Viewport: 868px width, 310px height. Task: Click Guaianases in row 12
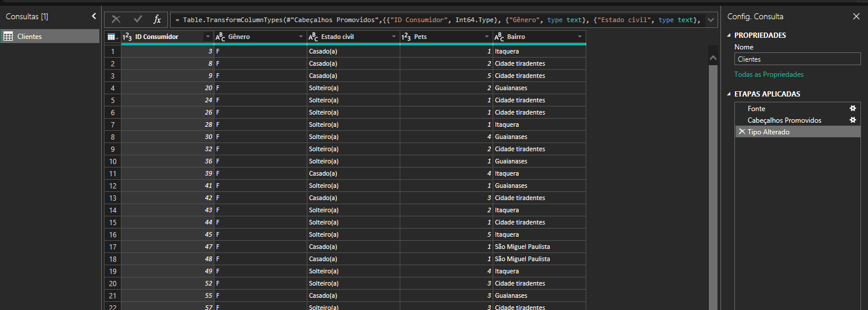[539, 186]
